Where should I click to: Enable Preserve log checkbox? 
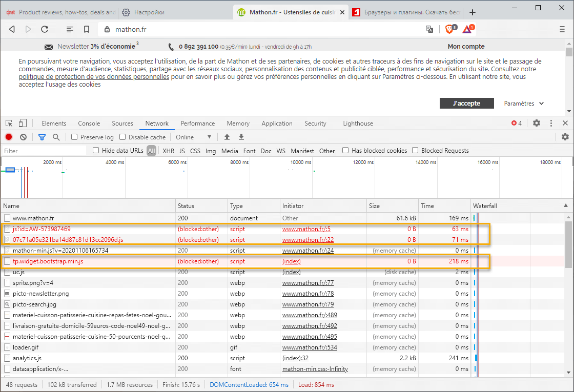coord(75,137)
